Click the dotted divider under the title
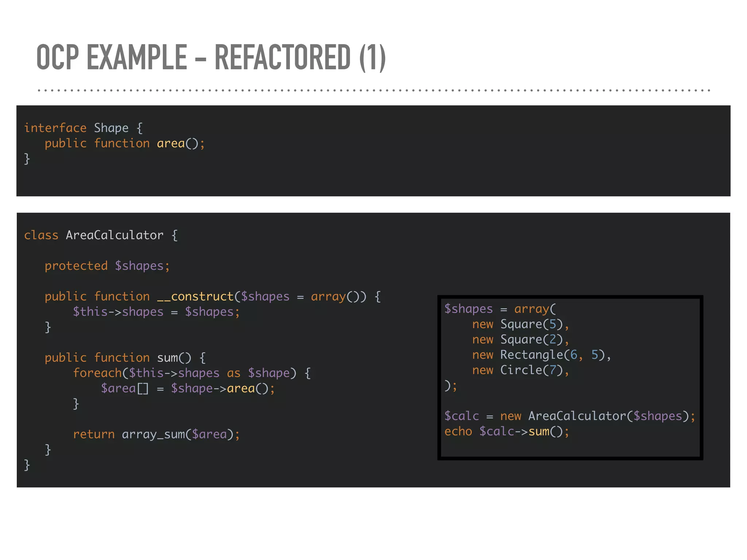The width and height of the screenshot is (747, 560). click(x=373, y=90)
